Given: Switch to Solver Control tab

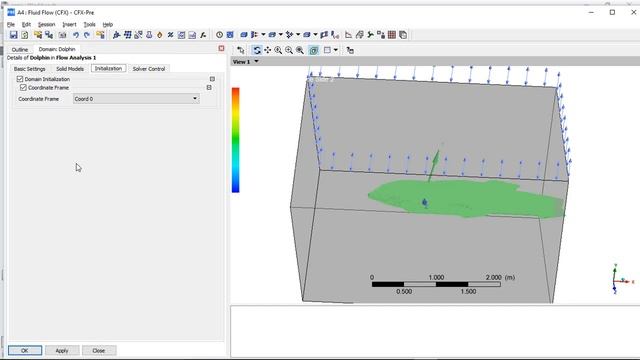Looking at the screenshot, I should coord(149,69).
